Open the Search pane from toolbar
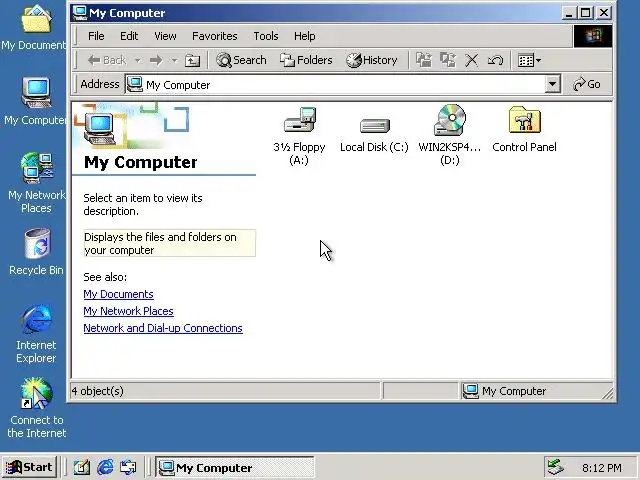 tap(241, 60)
